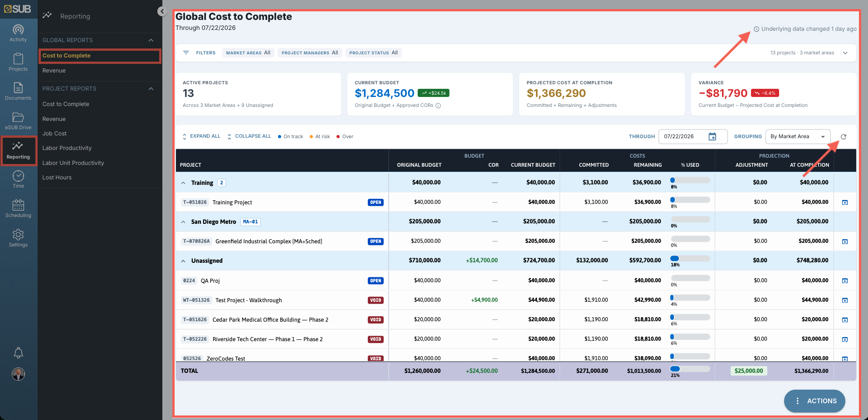Collapse the Global Reports section
Viewport: 868px width, 420px height.
(151, 40)
